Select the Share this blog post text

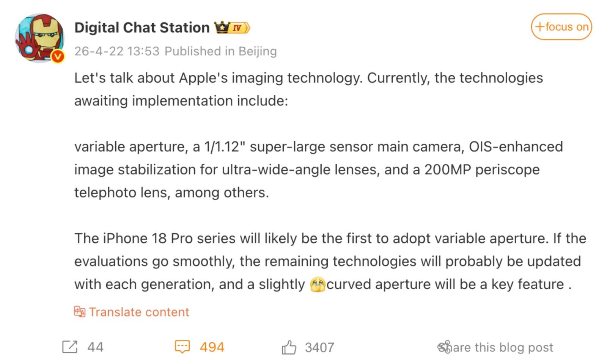[x=501, y=347]
